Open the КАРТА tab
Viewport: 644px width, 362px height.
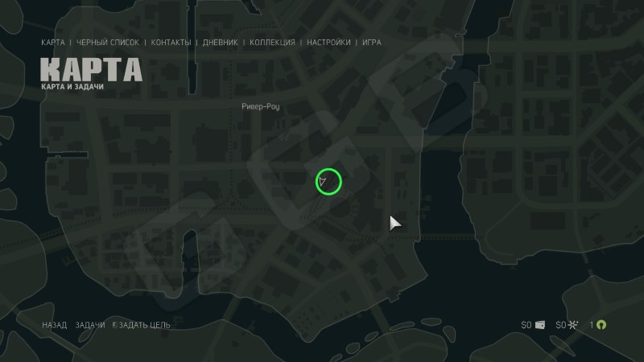(53, 43)
